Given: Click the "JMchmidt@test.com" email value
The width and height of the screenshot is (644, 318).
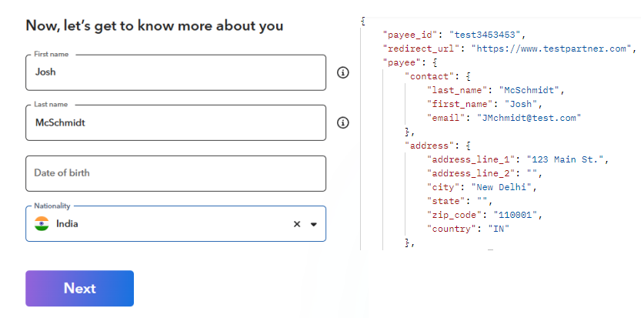Looking at the screenshot, I should point(529,119).
